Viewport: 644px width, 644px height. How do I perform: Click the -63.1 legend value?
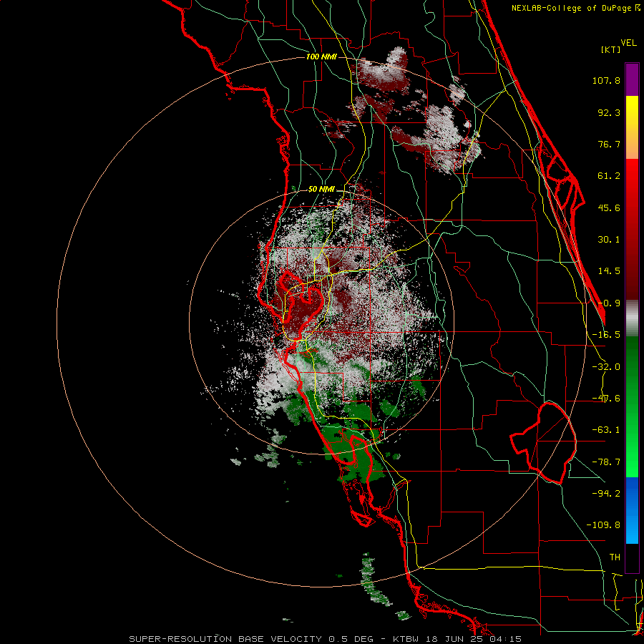click(x=606, y=430)
